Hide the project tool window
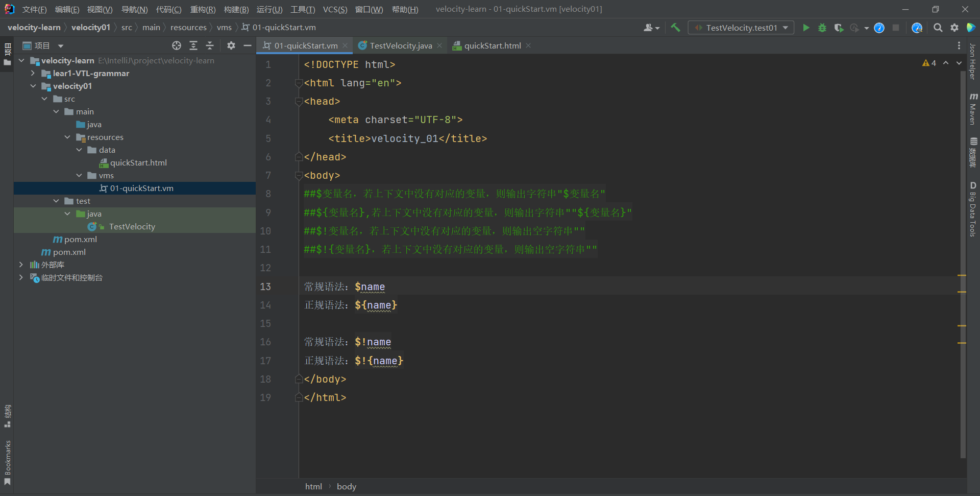This screenshot has height=496, width=980. [x=248, y=45]
